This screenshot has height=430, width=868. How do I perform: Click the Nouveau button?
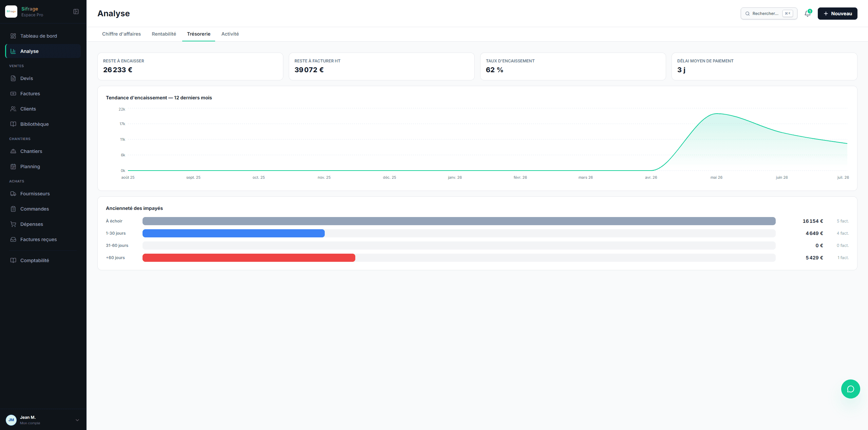[837, 14]
